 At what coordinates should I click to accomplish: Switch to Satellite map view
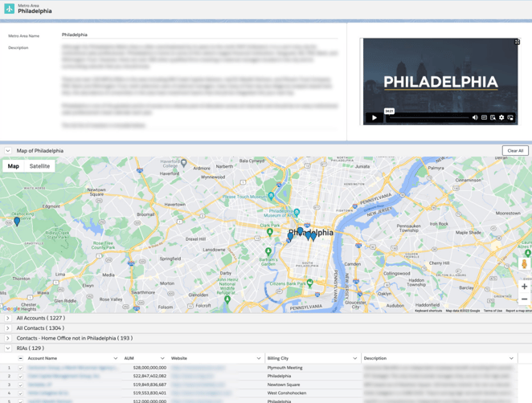(39, 166)
